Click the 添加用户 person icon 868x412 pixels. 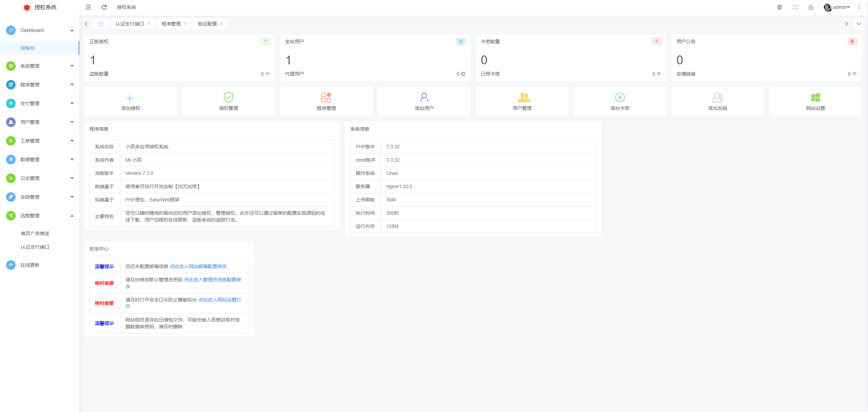(424, 97)
